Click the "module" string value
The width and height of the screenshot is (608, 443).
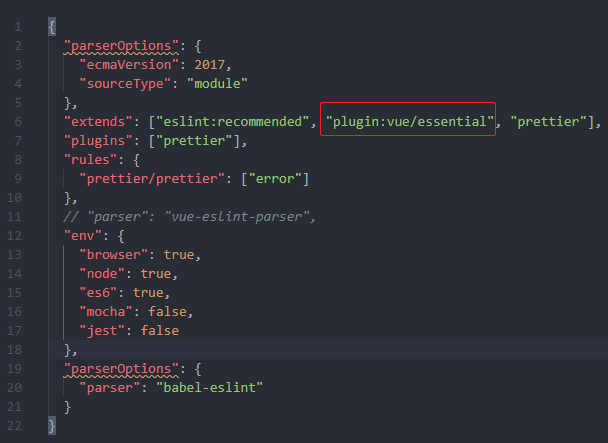217,84
